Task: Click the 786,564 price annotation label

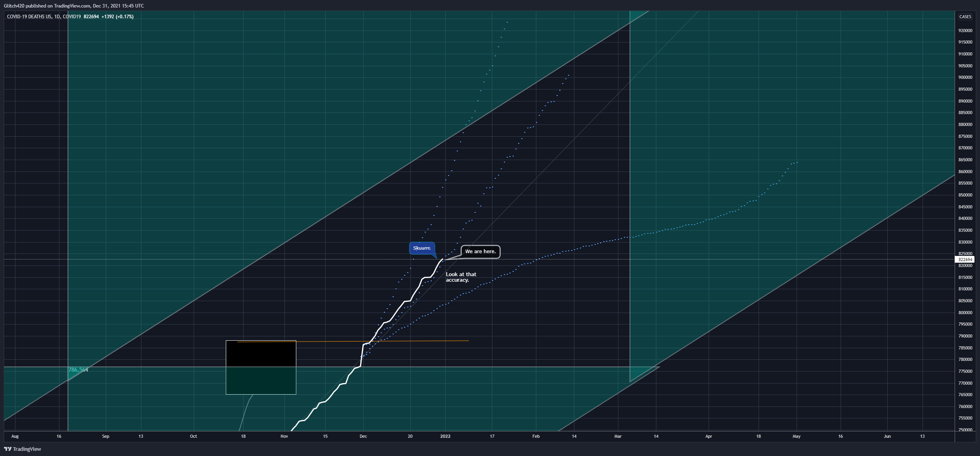Action: pos(78,370)
